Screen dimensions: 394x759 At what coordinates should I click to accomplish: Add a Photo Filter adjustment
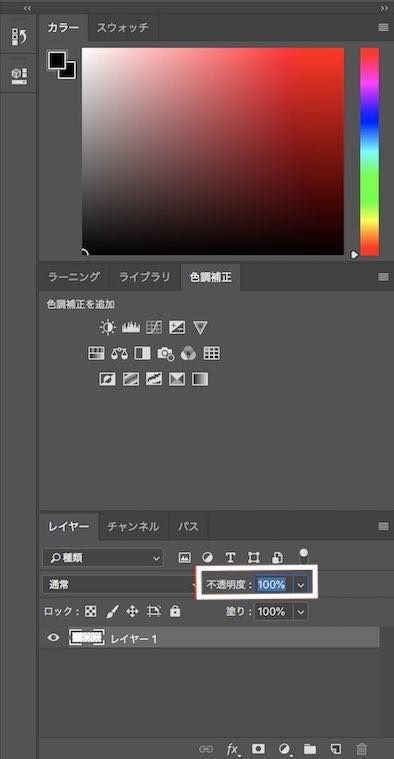coord(166,354)
